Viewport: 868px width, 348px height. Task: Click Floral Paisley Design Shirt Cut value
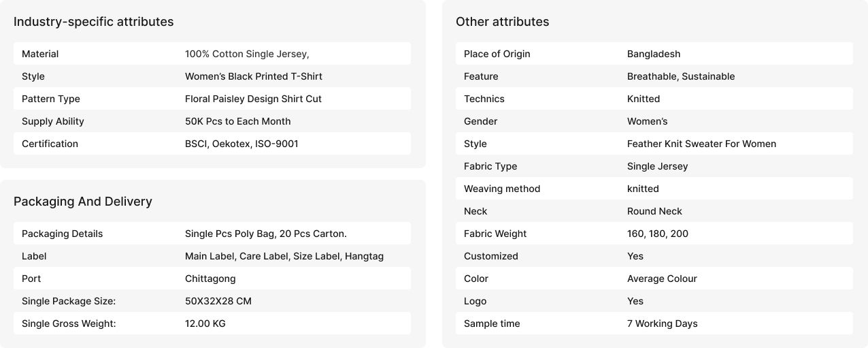253,99
